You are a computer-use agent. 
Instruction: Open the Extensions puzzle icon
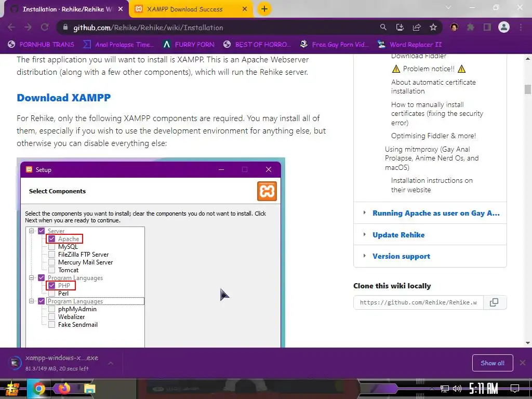click(x=471, y=27)
